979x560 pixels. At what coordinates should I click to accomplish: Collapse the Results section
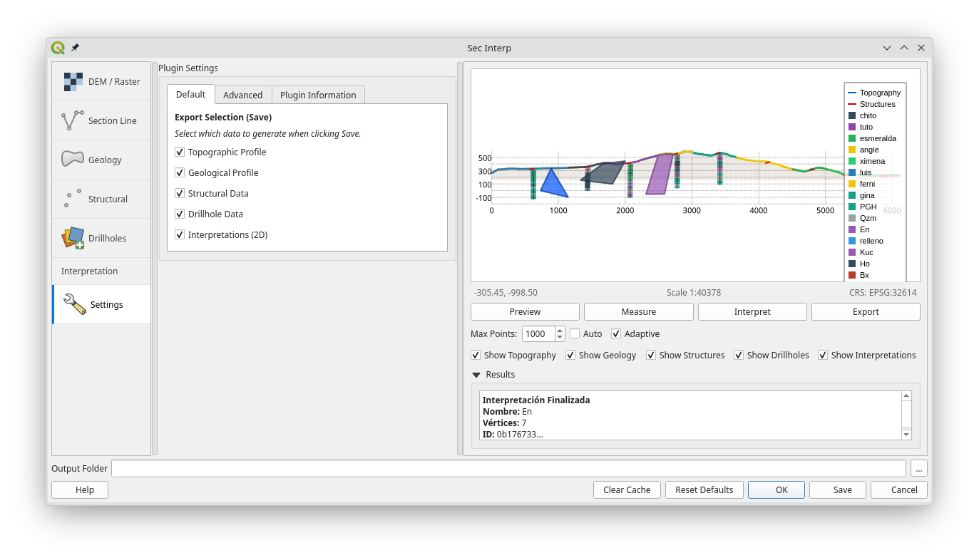coord(476,374)
